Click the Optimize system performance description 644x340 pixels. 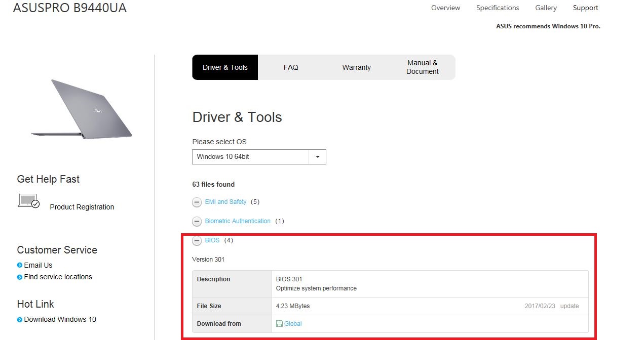[x=316, y=288]
